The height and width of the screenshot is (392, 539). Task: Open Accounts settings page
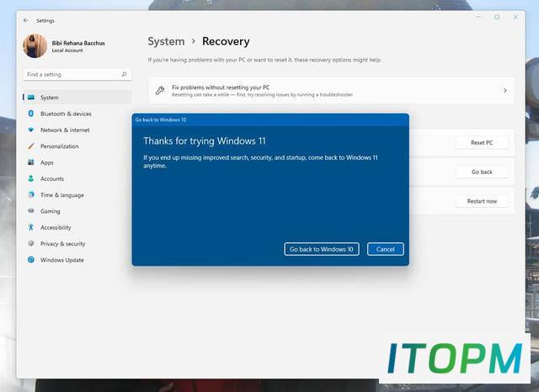pyautogui.click(x=77, y=178)
